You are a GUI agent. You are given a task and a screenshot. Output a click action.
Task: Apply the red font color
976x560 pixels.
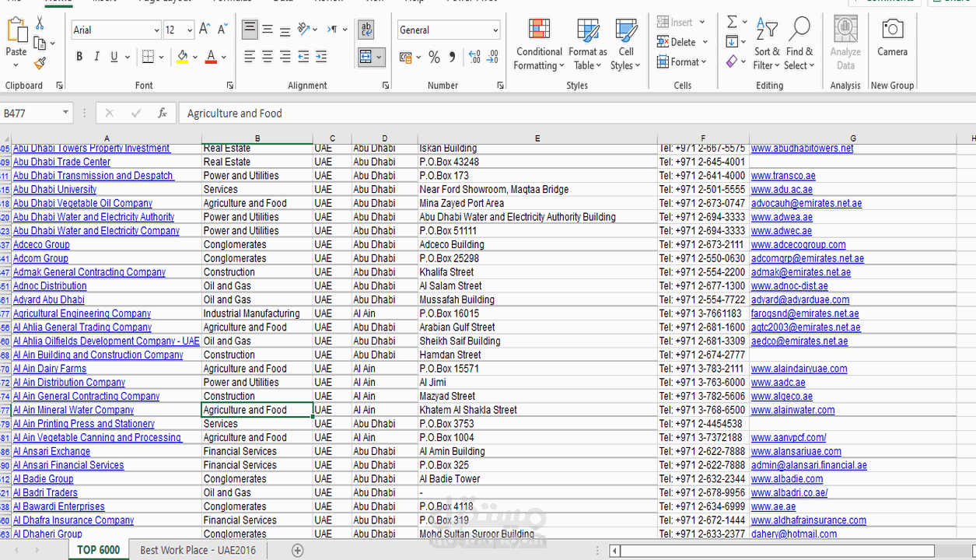tap(211, 57)
